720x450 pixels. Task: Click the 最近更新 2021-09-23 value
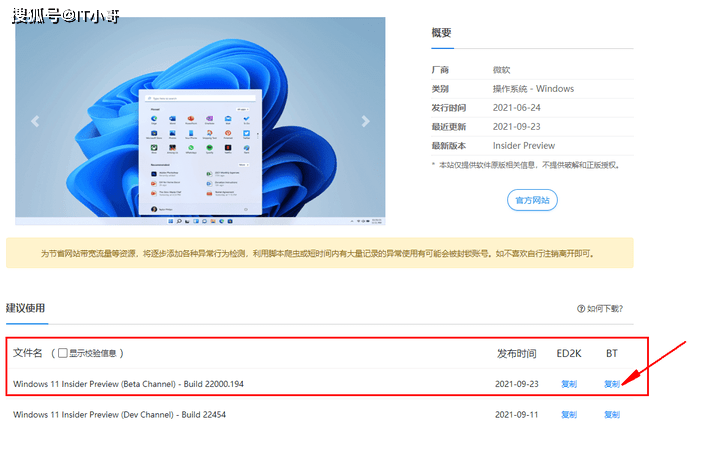click(x=517, y=127)
